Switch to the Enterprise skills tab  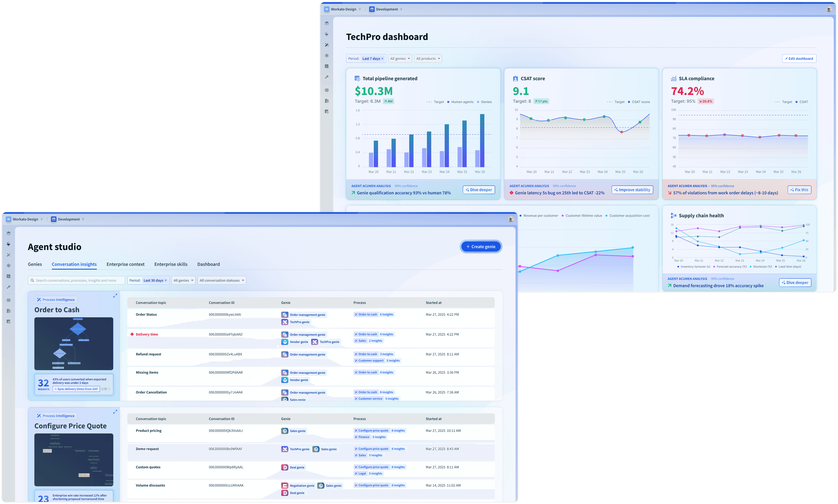pos(171,264)
